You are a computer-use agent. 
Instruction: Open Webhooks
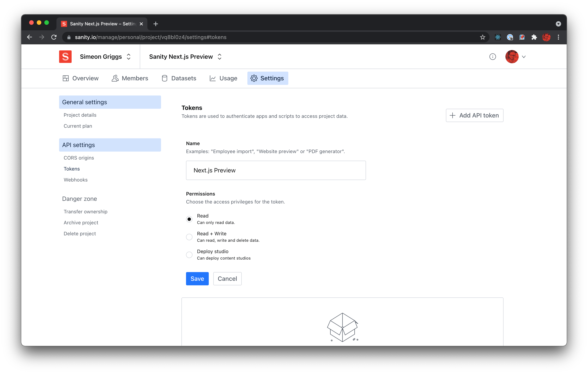tap(75, 180)
